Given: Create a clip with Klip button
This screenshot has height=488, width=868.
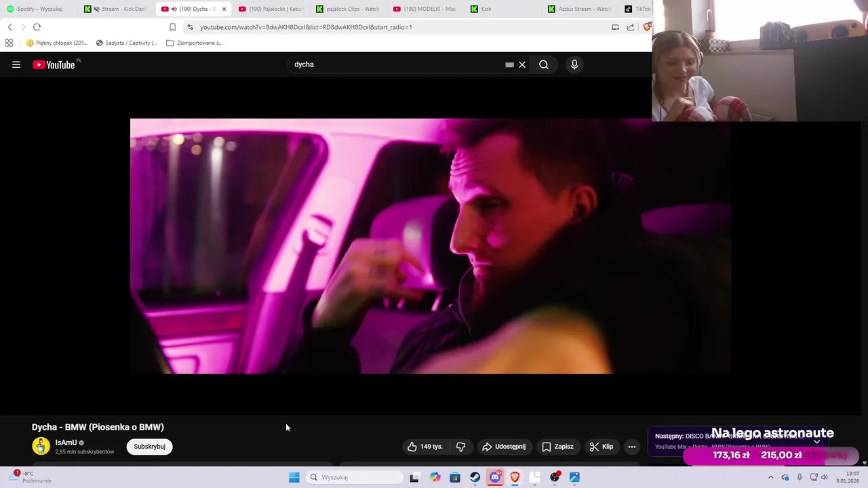Looking at the screenshot, I should click(601, 447).
